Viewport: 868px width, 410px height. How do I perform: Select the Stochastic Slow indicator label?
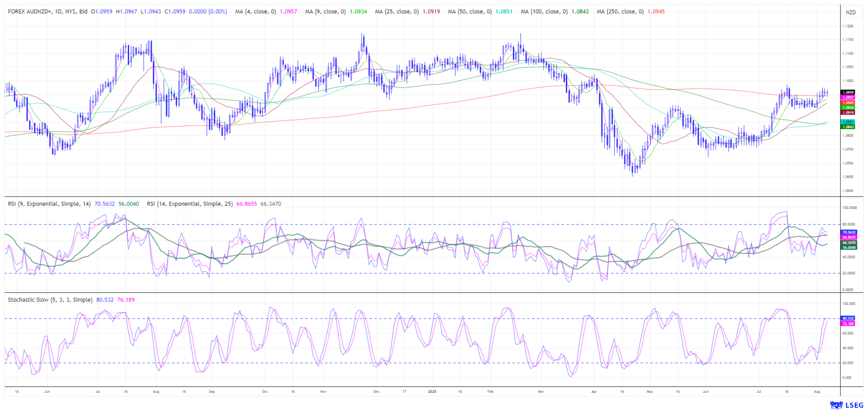[50, 300]
